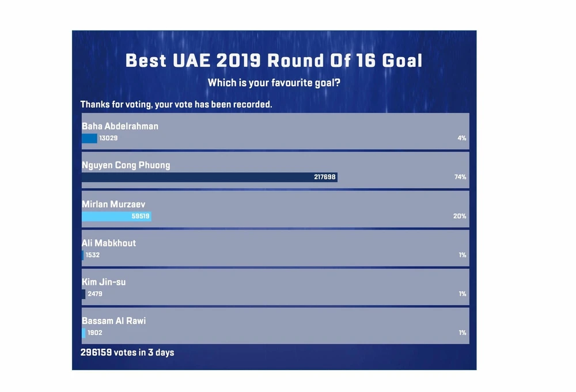The image size is (576, 392).
Task: Click the Best UAE 2019 poll title
Action: (274, 60)
